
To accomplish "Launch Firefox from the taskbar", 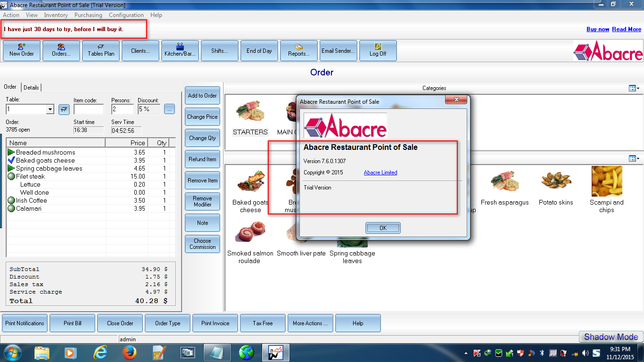I will 129,353.
